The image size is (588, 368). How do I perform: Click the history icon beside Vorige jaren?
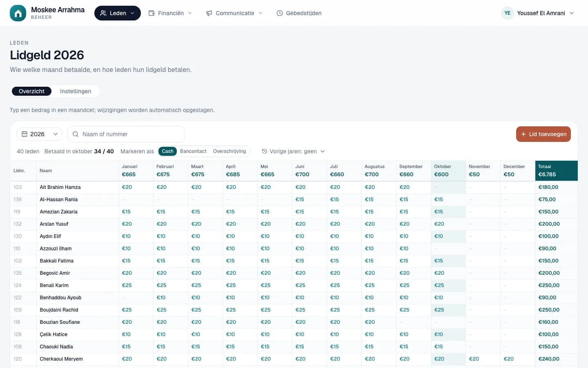click(265, 151)
